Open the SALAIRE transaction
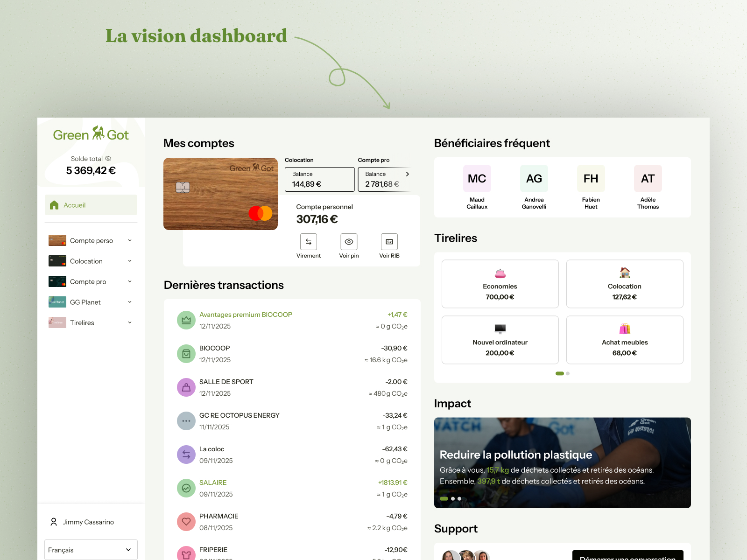The width and height of the screenshot is (747, 560). pos(292,488)
